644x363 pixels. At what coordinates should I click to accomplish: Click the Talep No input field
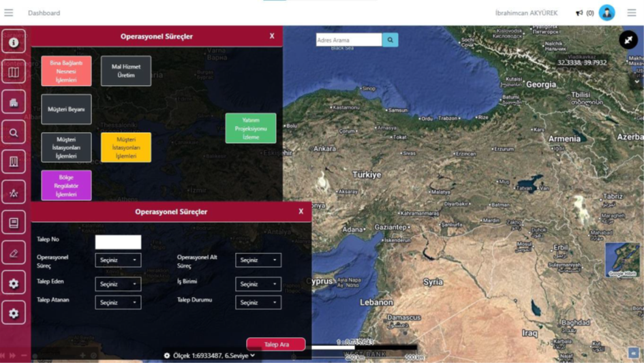[x=118, y=242]
